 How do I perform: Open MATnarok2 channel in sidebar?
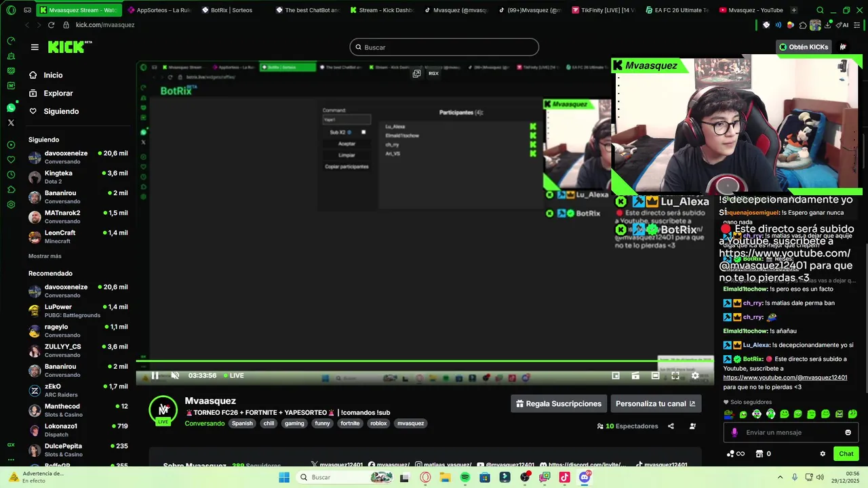click(78, 217)
